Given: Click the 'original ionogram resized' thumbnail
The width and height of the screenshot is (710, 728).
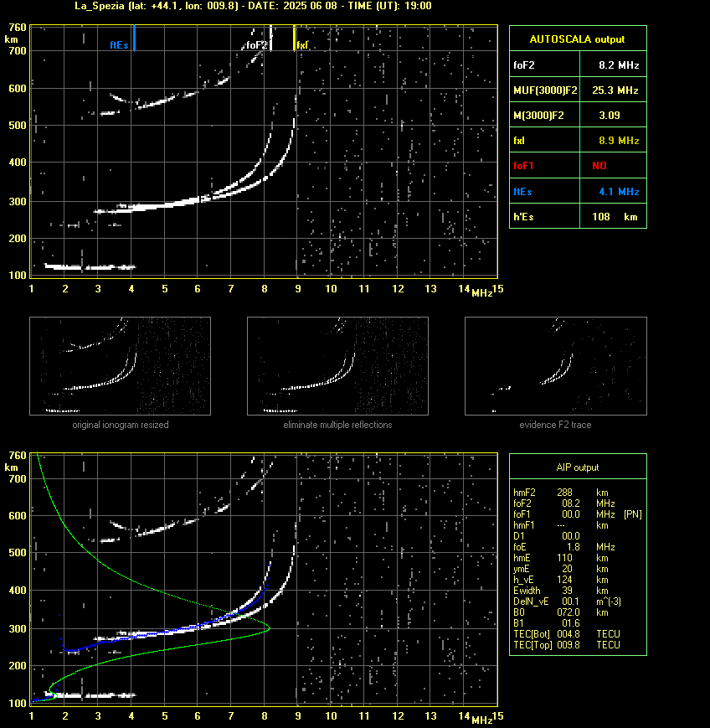Looking at the screenshot, I should pyautogui.click(x=121, y=366).
